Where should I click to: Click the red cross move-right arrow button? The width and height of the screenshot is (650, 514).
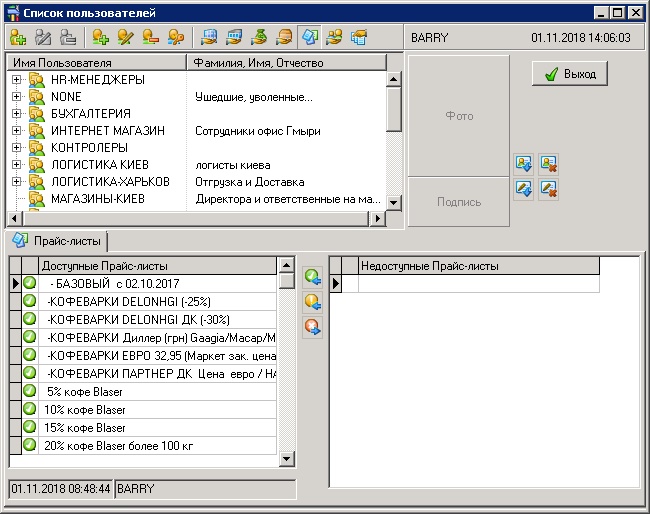click(x=312, y=326)
